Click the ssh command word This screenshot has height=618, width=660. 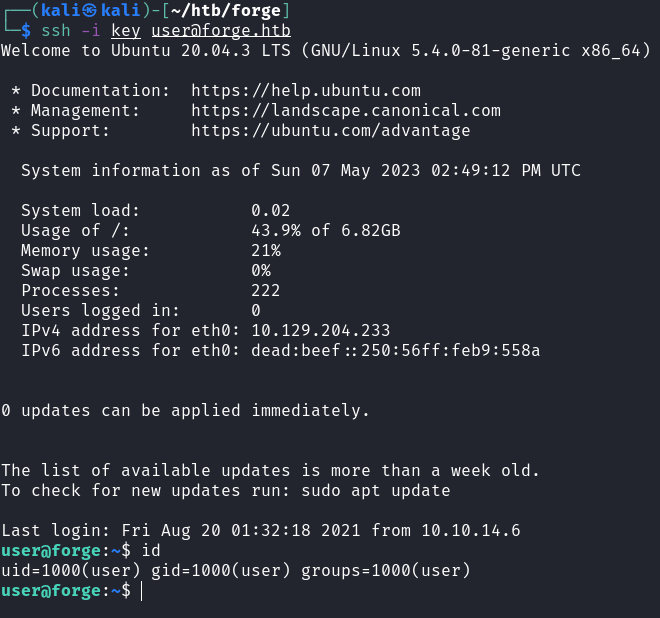pyautogui.click(x=56, y=31)
